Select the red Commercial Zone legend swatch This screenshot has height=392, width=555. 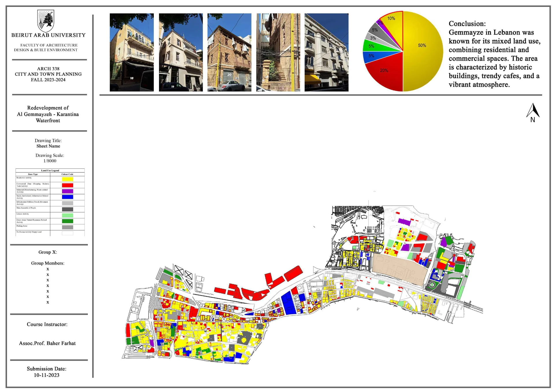click(x=67, y=185)
